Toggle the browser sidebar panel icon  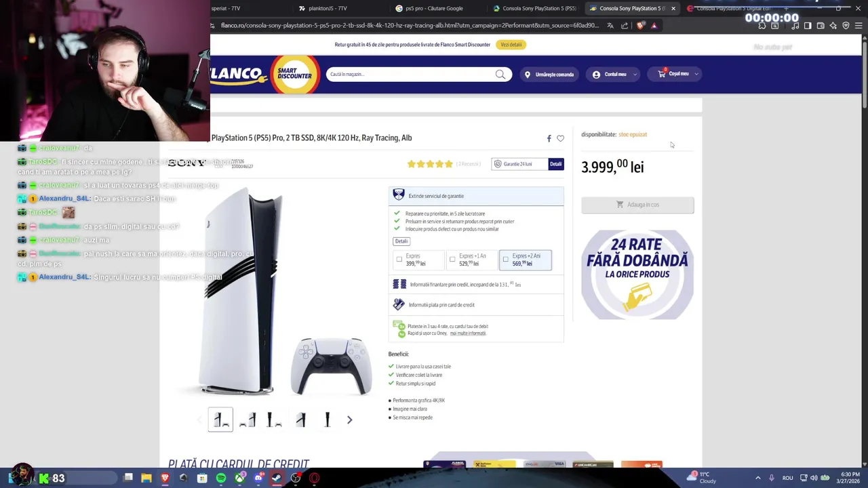tap(808, 26)
